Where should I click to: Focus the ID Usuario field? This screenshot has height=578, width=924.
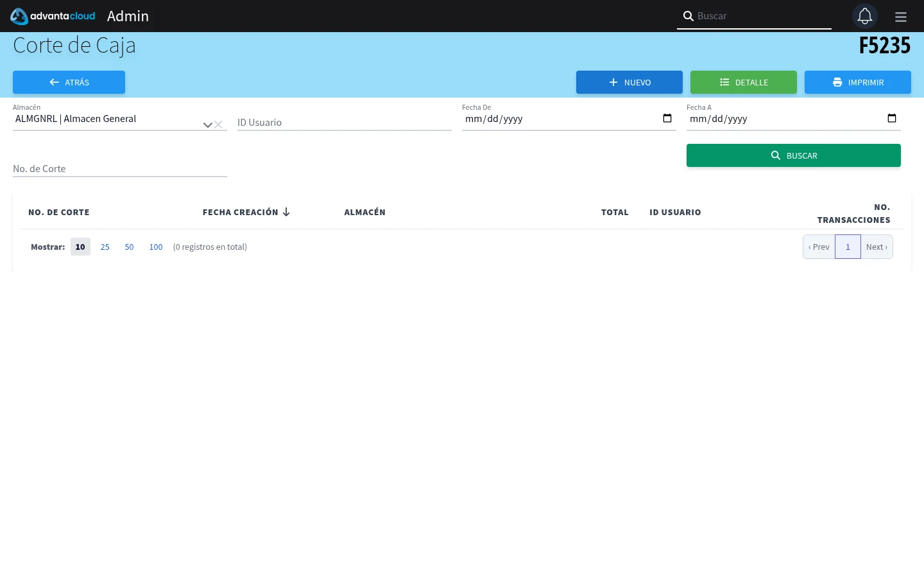click(345, 122)
